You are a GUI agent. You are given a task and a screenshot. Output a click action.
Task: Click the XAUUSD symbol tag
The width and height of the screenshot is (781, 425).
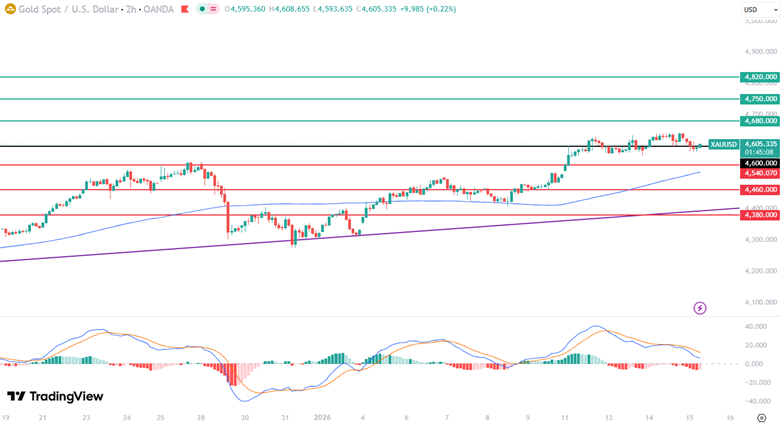coord(723,144)
